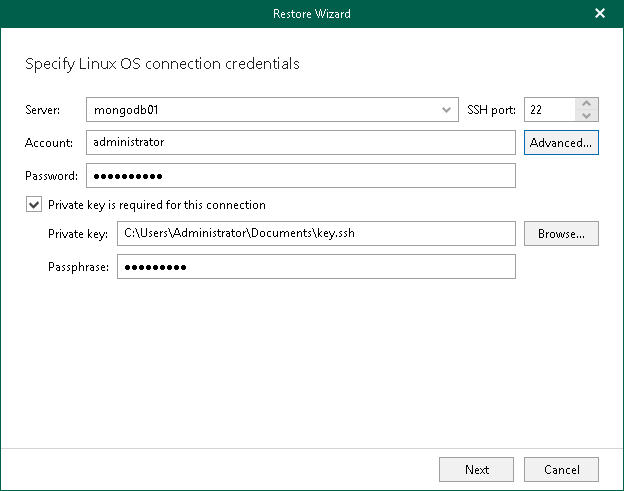Screen dimensions: 624x491
Task: Browse for a private key file
Action: point(561,234)
